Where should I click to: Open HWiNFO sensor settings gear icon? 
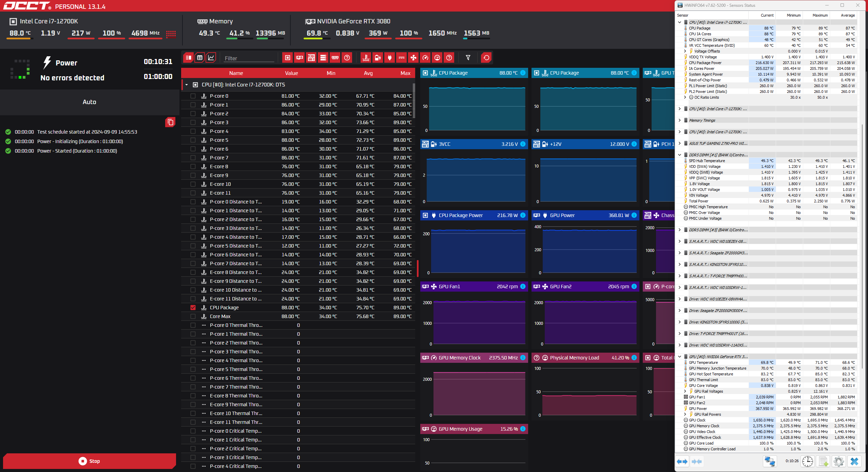coord(839,461)
